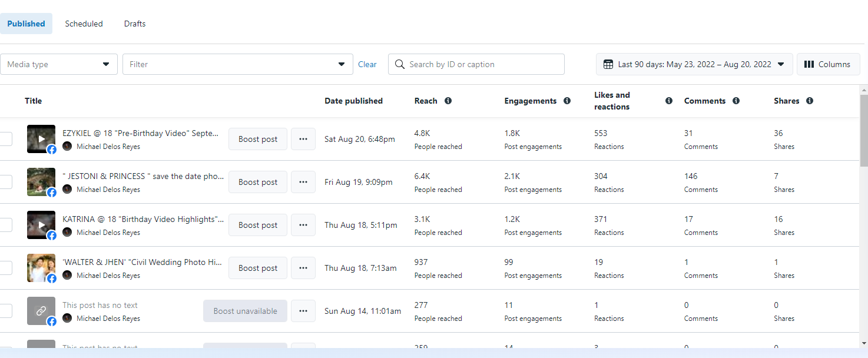This screenshot has height=358, width=868.
Task: Check the box for the Sun Aug 14 post
Action: point(5,311)
